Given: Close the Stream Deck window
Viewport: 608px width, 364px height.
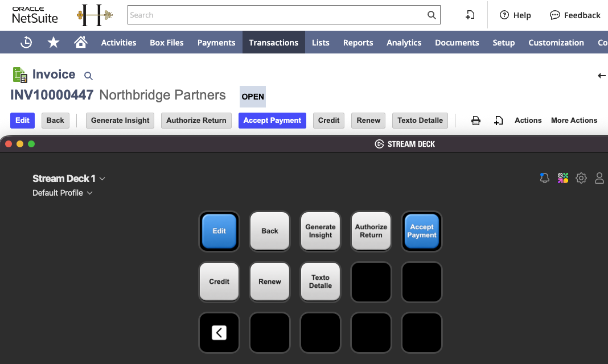Looking at the screenshot, I should coord(9,144).
